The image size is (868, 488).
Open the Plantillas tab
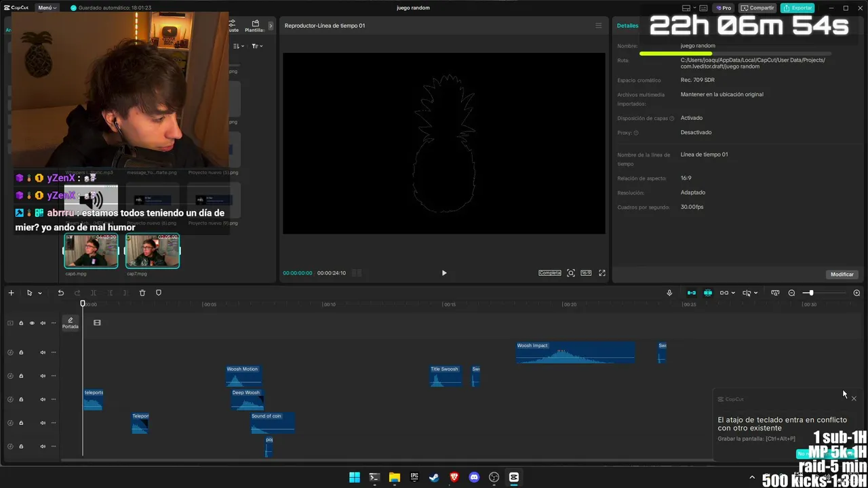click(255, 26)
